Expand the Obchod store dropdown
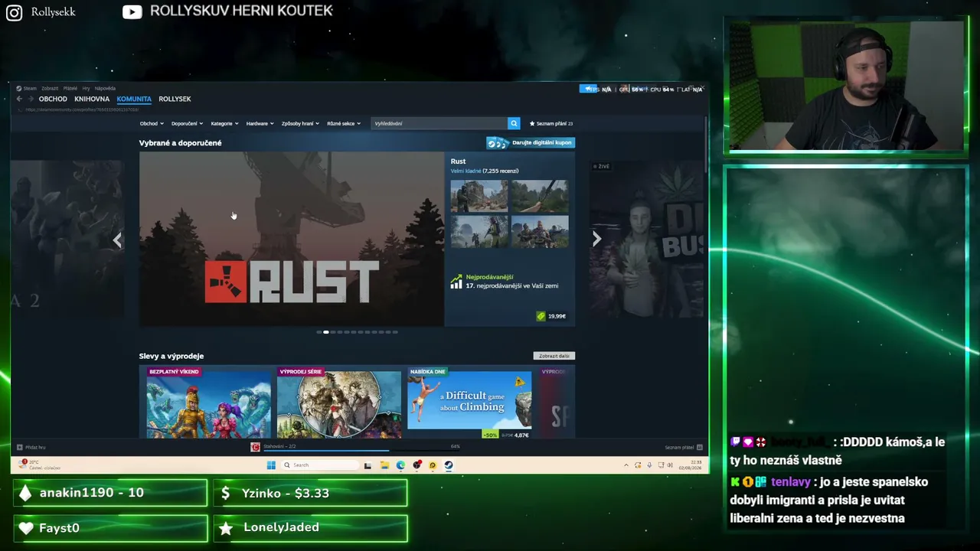This screenshot has height=551, width=980. pyautogui.click(x=152, y=123)
